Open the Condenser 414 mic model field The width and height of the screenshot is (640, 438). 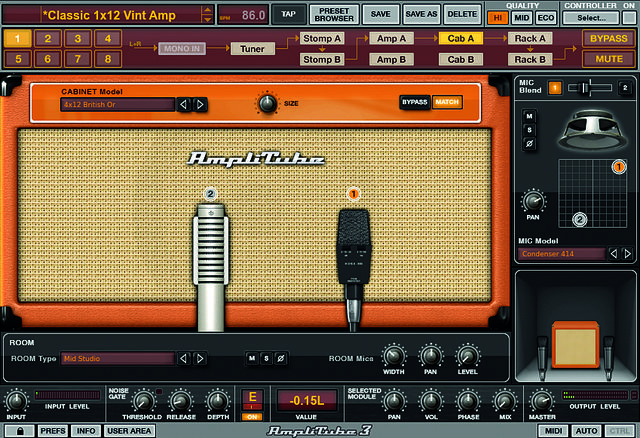click(562, 254)
